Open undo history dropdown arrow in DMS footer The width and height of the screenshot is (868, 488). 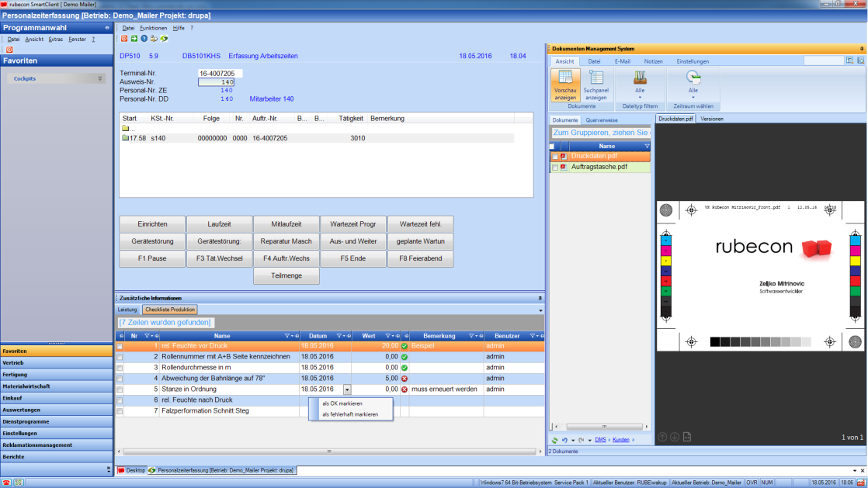573,441
